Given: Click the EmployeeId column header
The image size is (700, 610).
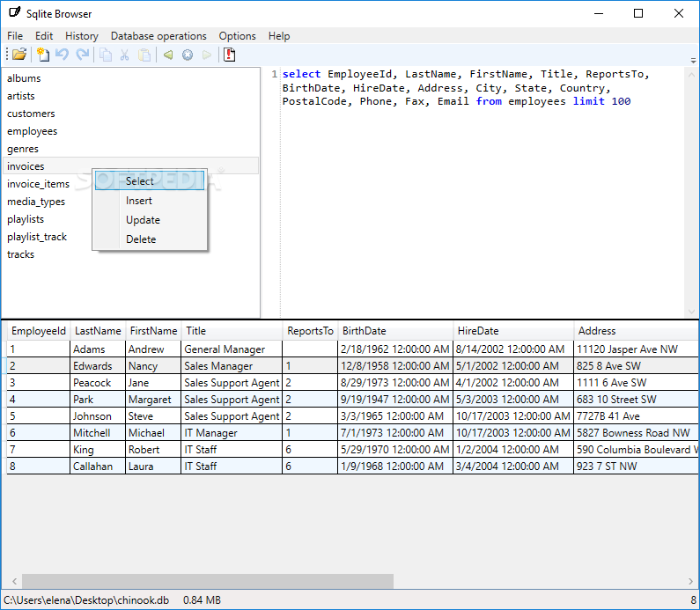Looking at the screenshot, I should (39, 331).
